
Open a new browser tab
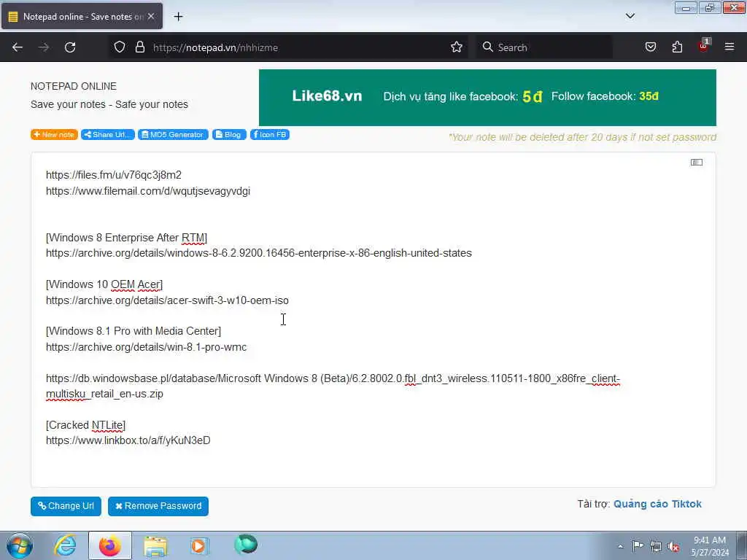point(178,17)
